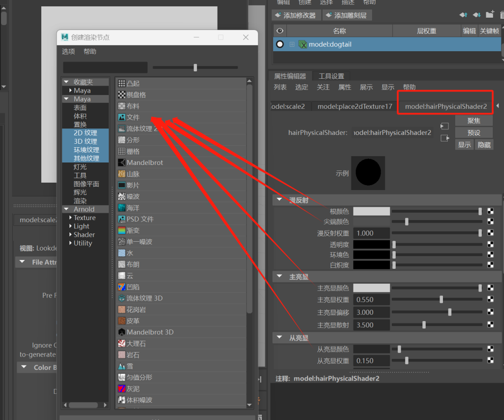This screenshot has width=504, height=420.
Task: Expand the Arnold Utility category
Action: (70, 243)
